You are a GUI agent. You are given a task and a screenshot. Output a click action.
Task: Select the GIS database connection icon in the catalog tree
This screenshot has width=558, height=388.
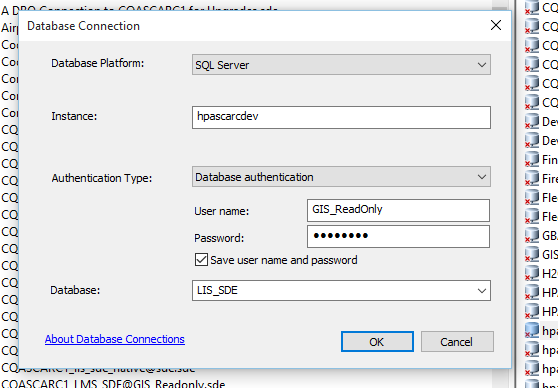pos(532,254)
